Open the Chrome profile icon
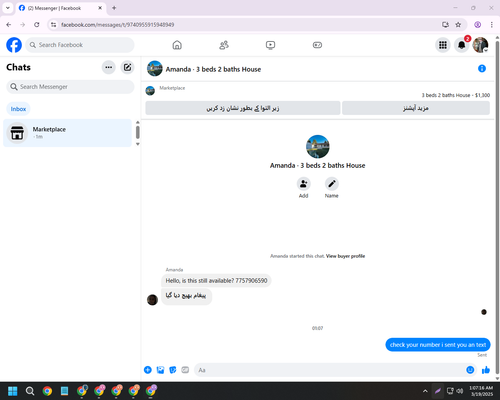The height and width of the screenshot is (400, 500). 477,25
